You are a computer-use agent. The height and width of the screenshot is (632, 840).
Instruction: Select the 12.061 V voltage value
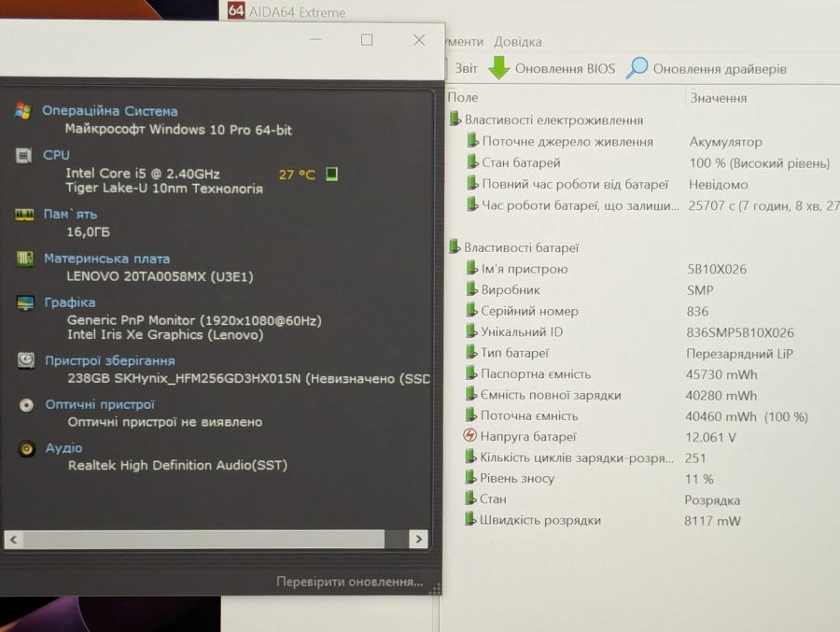coord(710,437)
